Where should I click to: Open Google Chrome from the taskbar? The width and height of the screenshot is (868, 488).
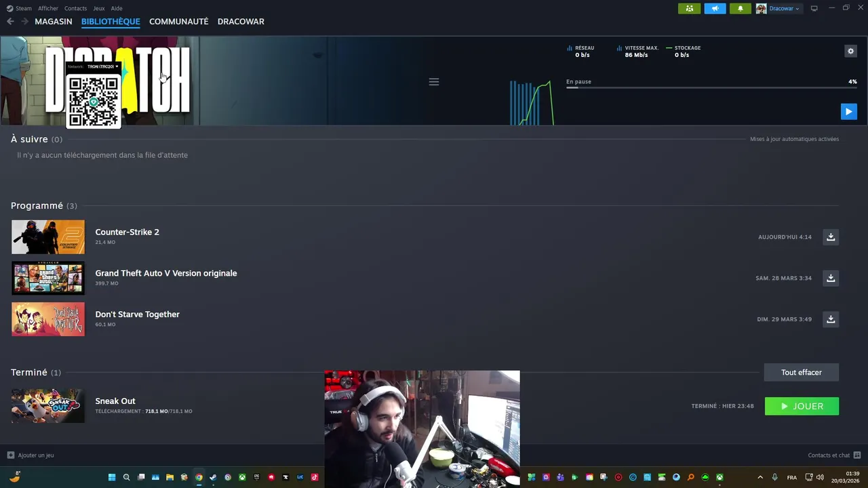[x=199, y=477]
